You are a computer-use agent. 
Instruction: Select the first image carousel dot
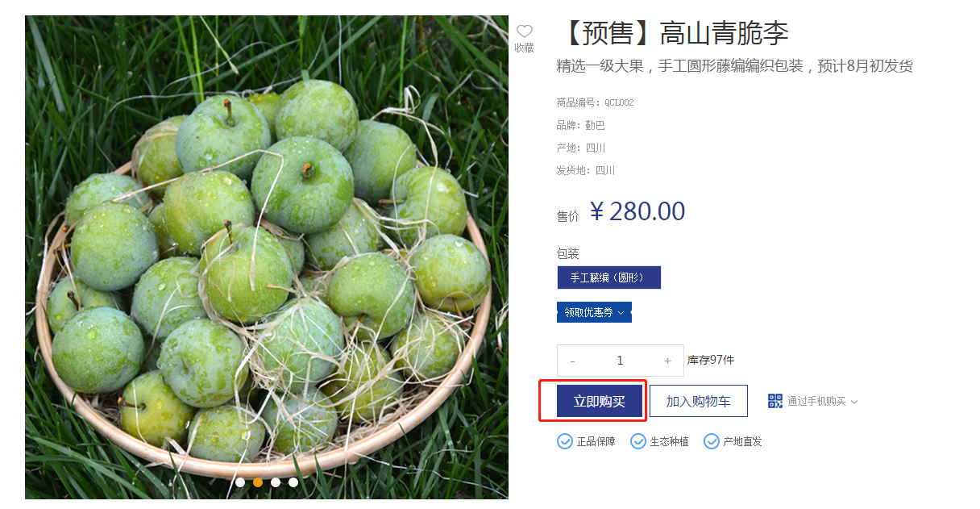[240, 482]
